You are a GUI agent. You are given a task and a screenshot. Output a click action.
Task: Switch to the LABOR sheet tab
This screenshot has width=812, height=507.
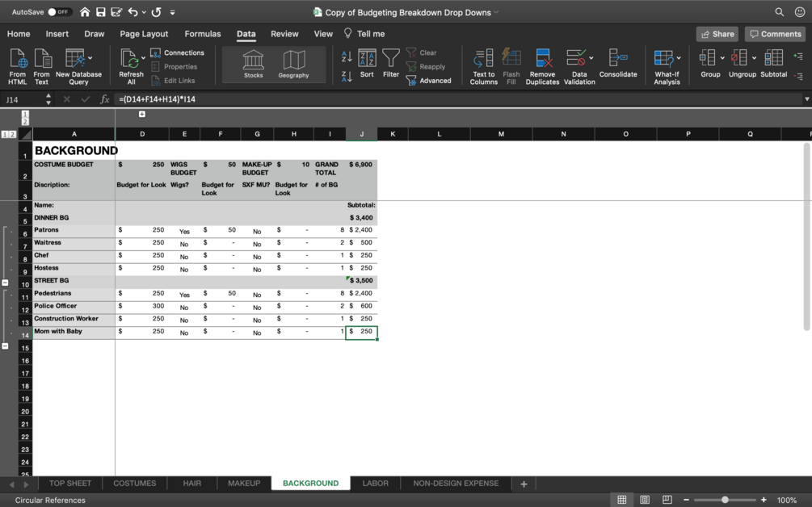tap(376, 484)
